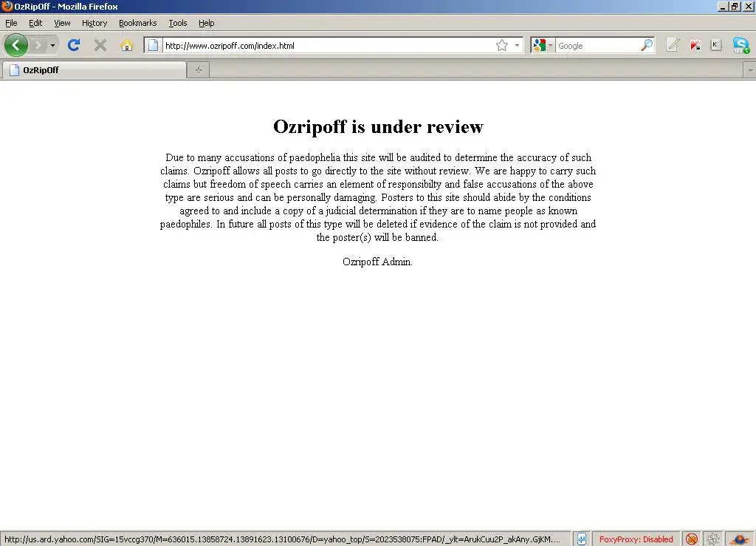
Task: Reload the page with the blue Refresh icon
Action: click(x=74, y=45)
